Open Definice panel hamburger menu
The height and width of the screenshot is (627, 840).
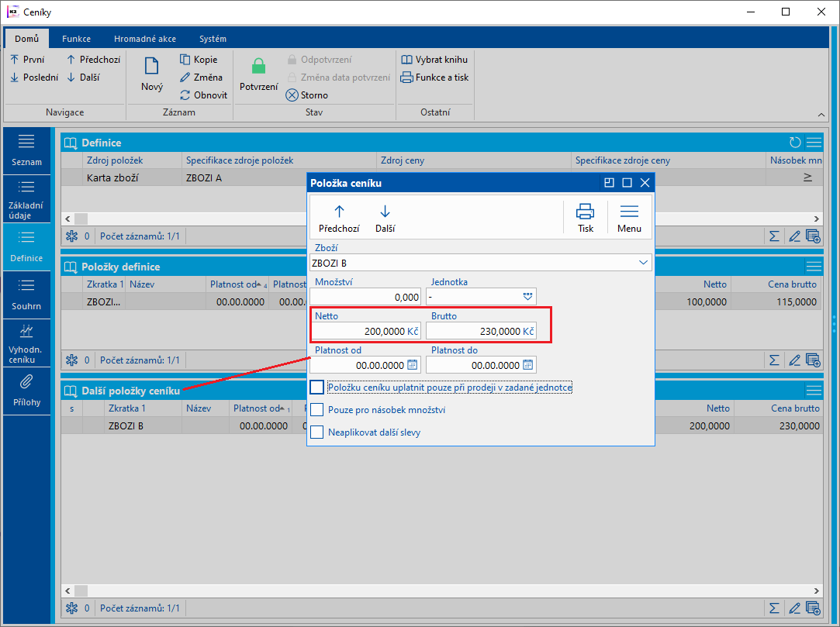click(x=814, y=143)
